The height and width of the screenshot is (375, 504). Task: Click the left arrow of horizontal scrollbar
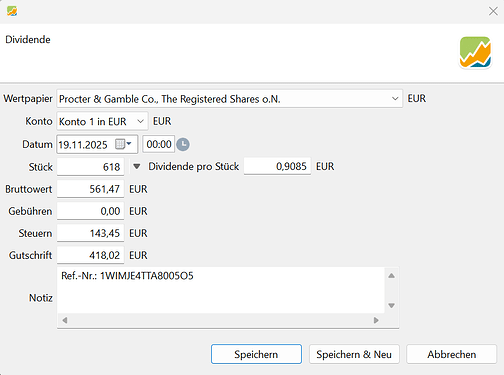coord(65,320)
